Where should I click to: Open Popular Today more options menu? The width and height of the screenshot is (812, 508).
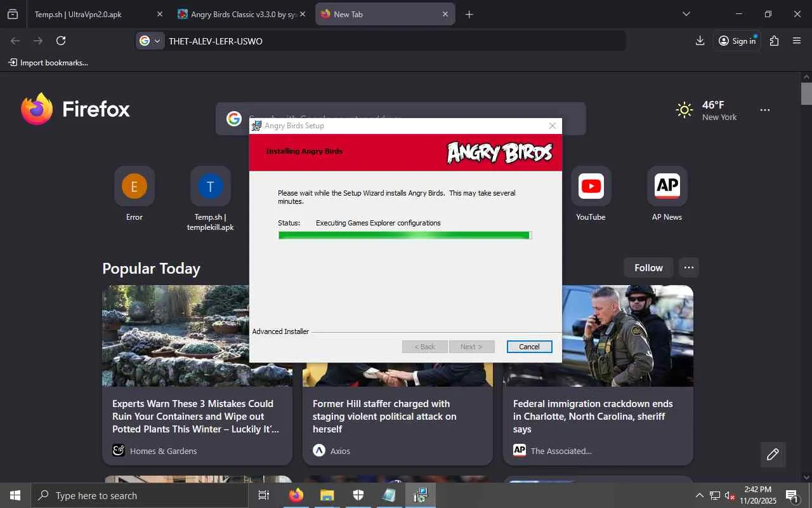[689, 268]
